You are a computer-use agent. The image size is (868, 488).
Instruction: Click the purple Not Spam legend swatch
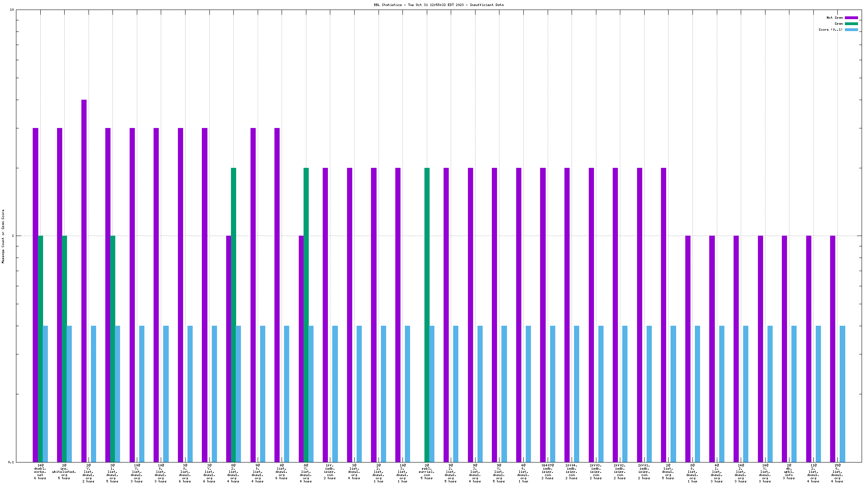(851, 18)
